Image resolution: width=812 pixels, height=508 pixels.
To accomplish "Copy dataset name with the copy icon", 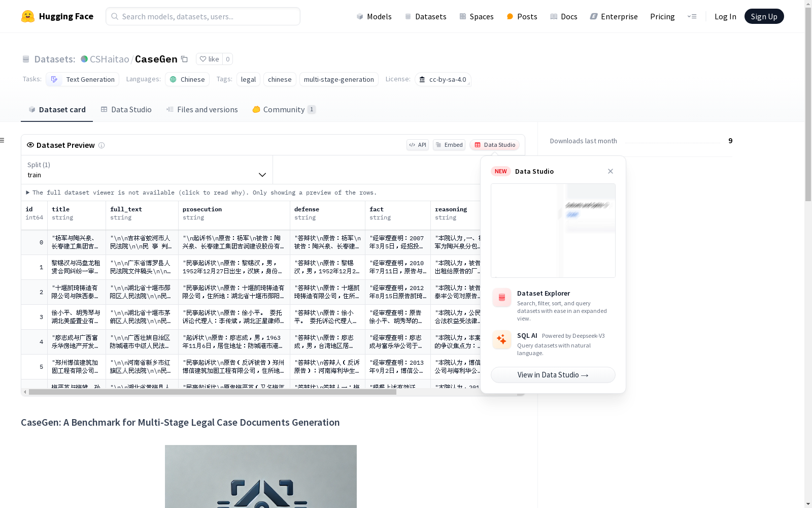I will [185, 59].
